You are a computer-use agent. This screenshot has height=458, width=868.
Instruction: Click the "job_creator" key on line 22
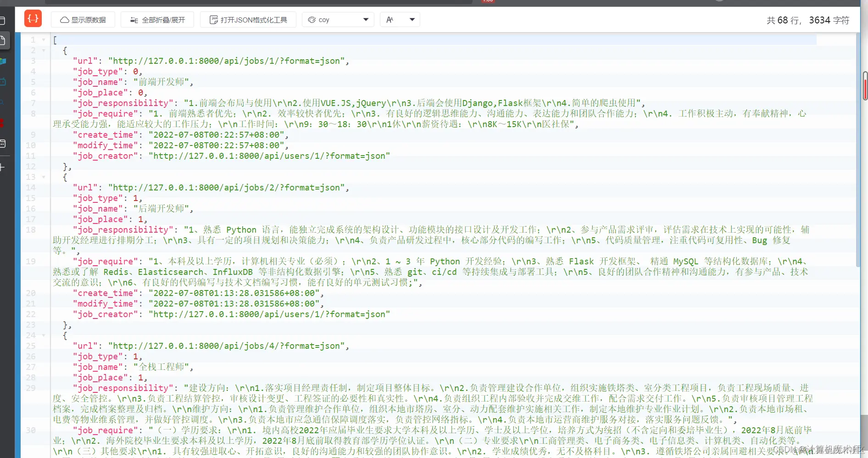(106, 314)
